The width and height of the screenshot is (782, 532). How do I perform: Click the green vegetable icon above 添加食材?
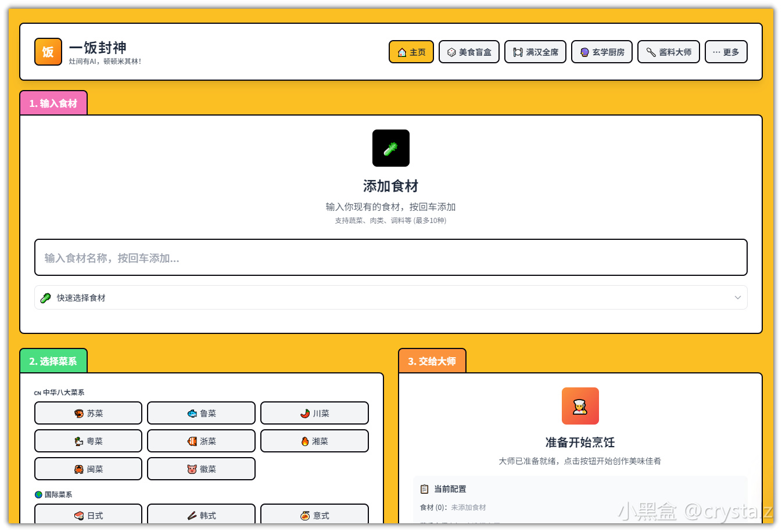[x=391, y=148]
